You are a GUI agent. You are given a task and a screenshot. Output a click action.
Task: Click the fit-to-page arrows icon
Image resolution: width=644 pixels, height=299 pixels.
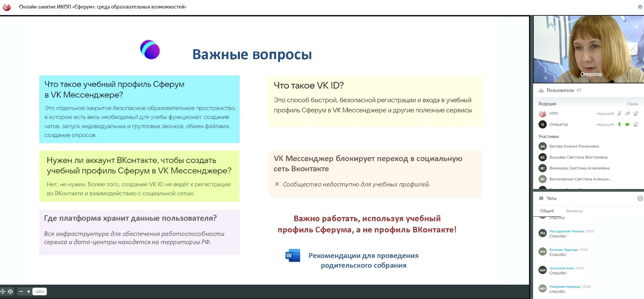[3, 291]
